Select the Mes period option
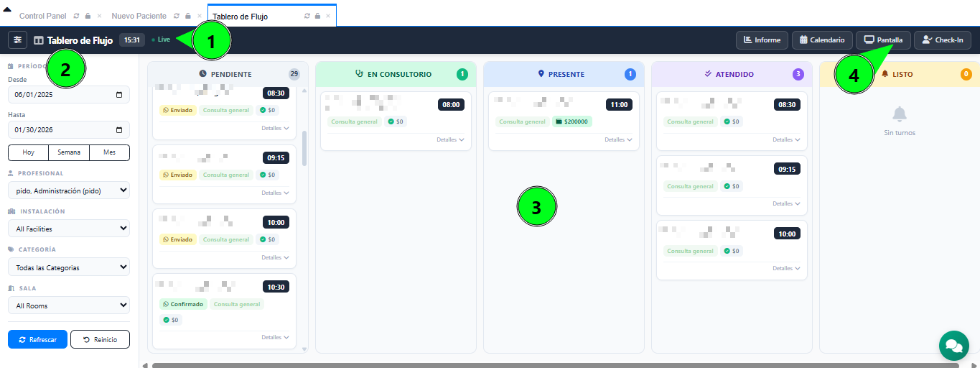Image resolution: width=980 pixels, height=368 pixels. click(110, 152)
